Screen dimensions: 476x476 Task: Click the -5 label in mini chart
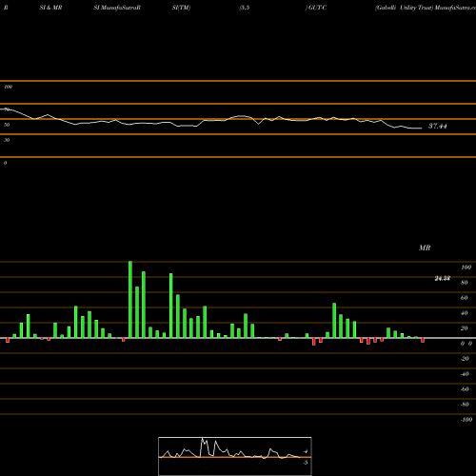(305, 463)
